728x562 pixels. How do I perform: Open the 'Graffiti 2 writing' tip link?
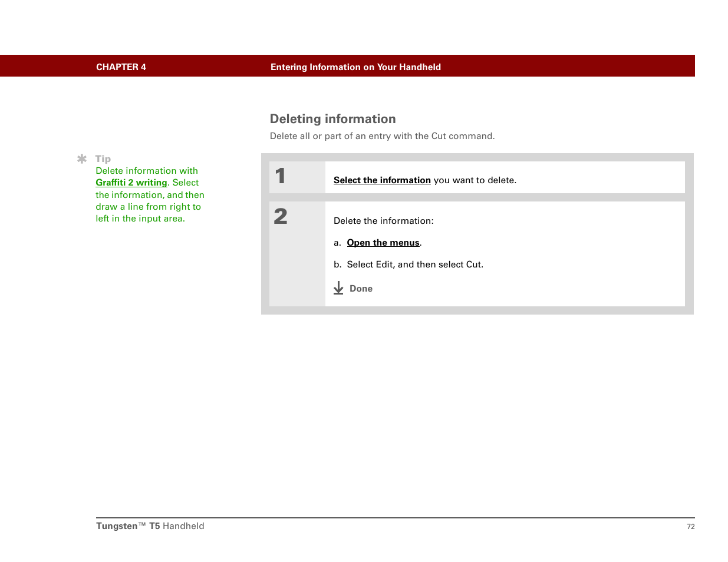click(131, 183)
